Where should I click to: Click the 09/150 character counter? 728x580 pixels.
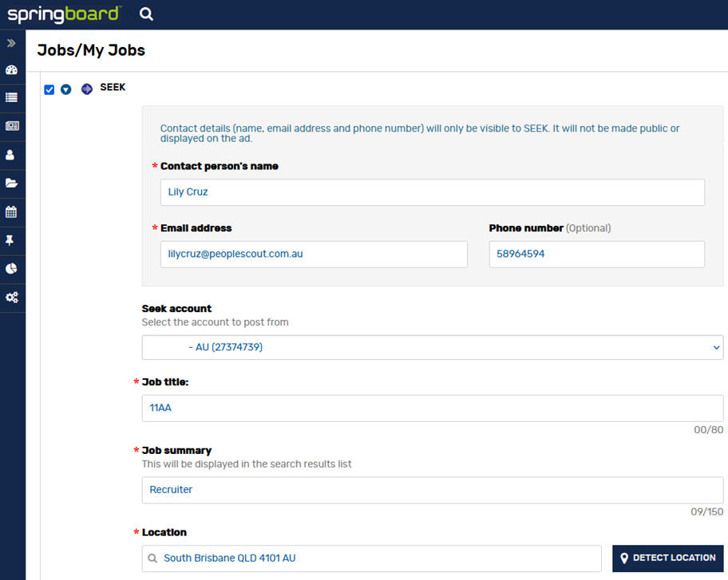point(706,512)
